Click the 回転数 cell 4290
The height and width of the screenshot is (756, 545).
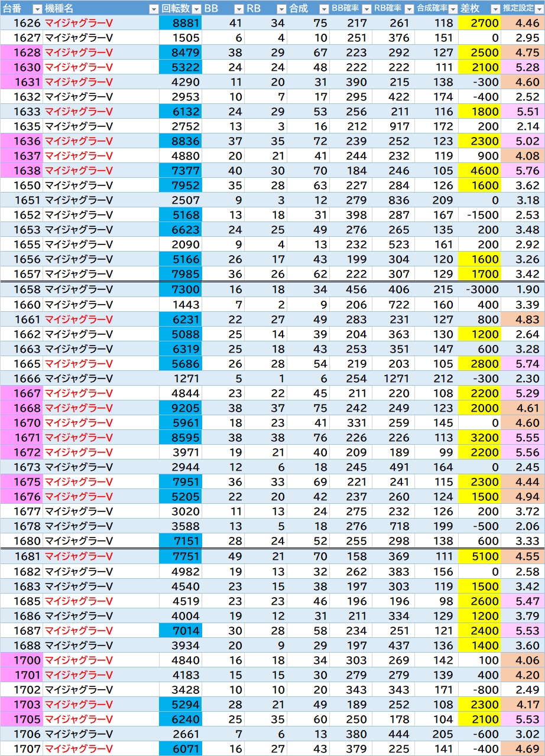pos(180,82)
